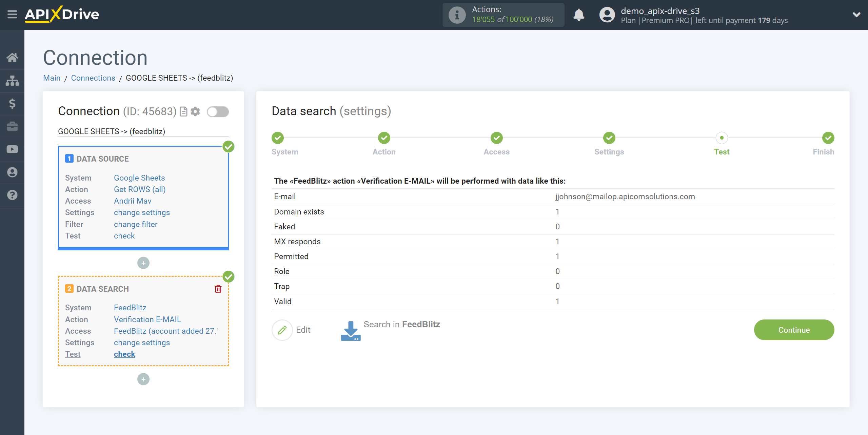Click Search in FeedBlitz text
Image resolution: width=868 pixels, height=435 pixels.
(402, 325)
